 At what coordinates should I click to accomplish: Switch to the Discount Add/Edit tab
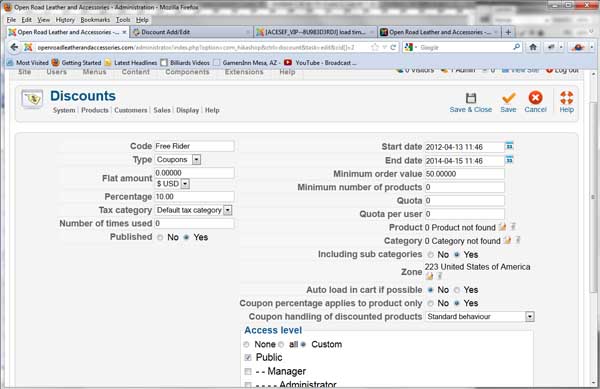coord(191,32)
